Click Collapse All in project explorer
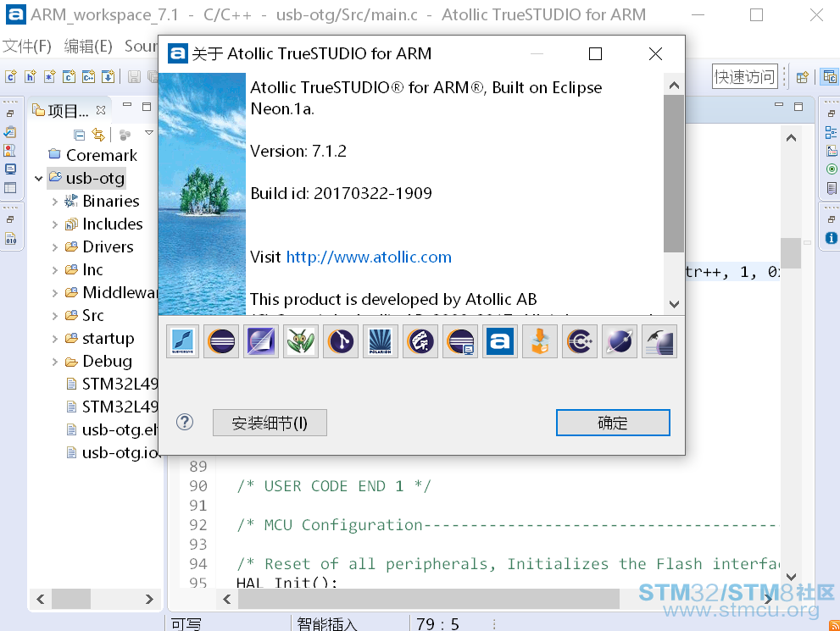This screenshot has height=631, width=840. pyautogui.click(x=80, y=135)
